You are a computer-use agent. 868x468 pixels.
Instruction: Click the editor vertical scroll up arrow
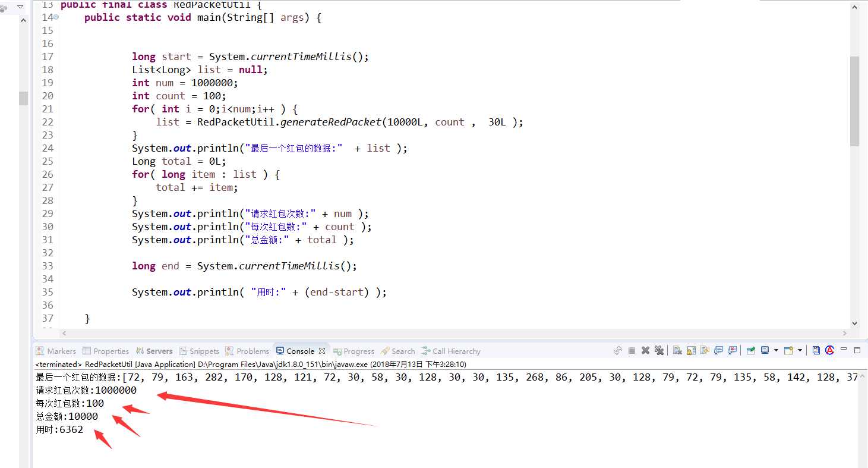[x=854, y=7]
